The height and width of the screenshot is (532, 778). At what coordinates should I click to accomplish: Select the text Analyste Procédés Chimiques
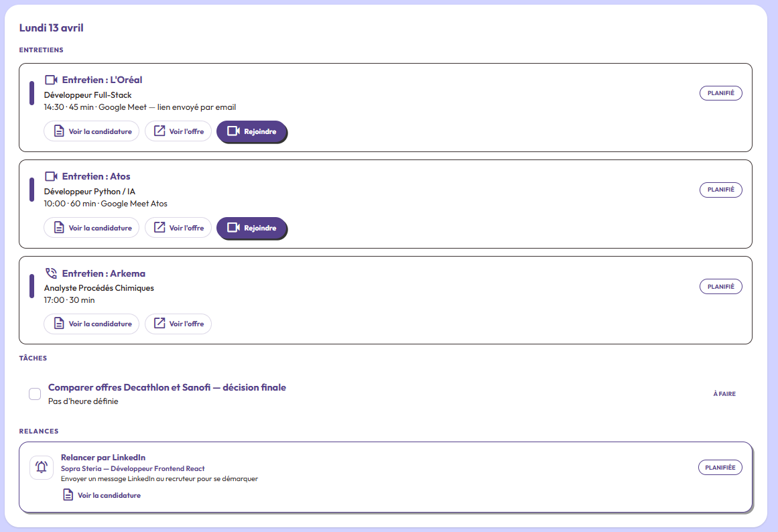pyautogui.click(x=99, y=288)
